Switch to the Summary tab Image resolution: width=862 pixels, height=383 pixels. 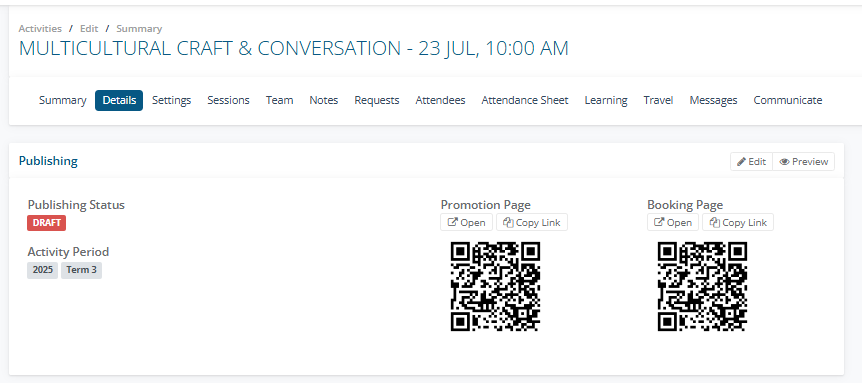(63, 101)
